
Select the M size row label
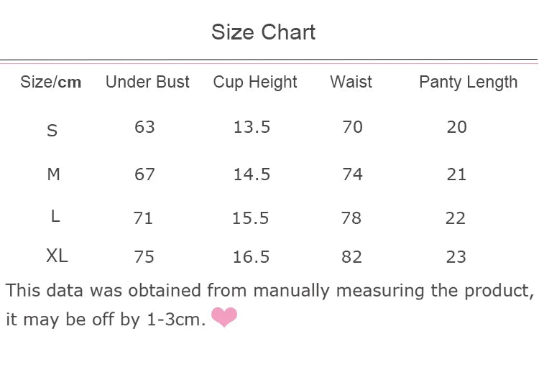click(53, 174)
